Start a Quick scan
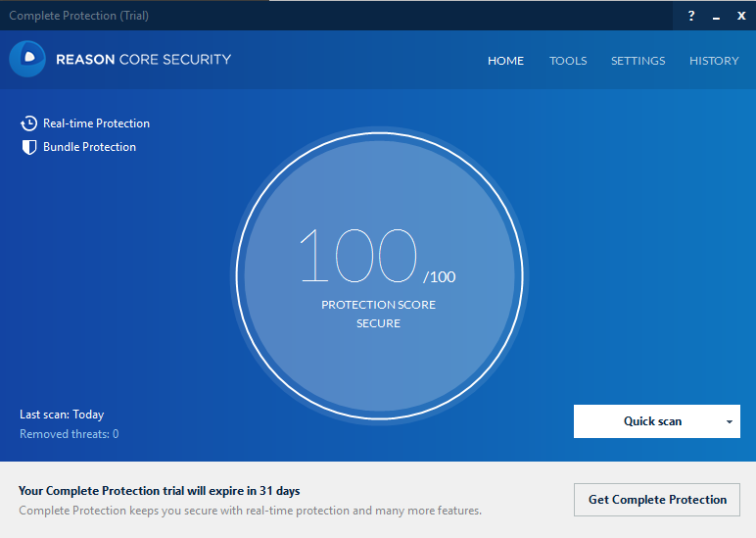This screenshot has height=538, width=756. (652, 421)
